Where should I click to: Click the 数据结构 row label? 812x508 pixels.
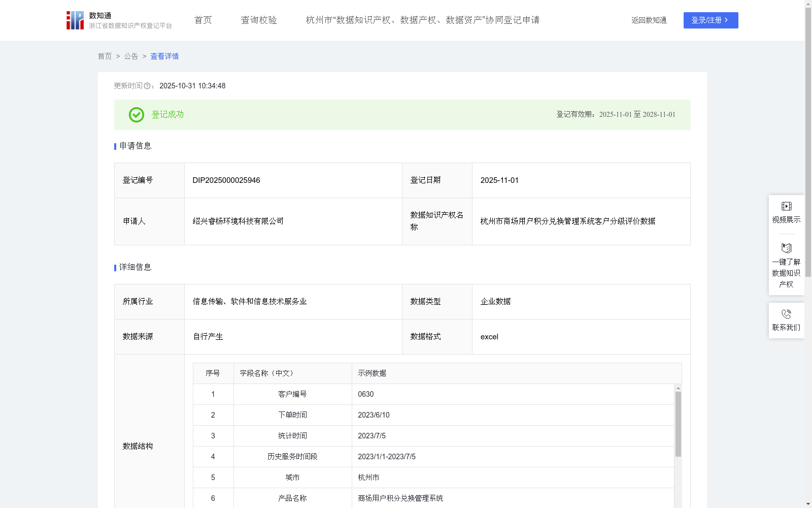tap(138, 447)
